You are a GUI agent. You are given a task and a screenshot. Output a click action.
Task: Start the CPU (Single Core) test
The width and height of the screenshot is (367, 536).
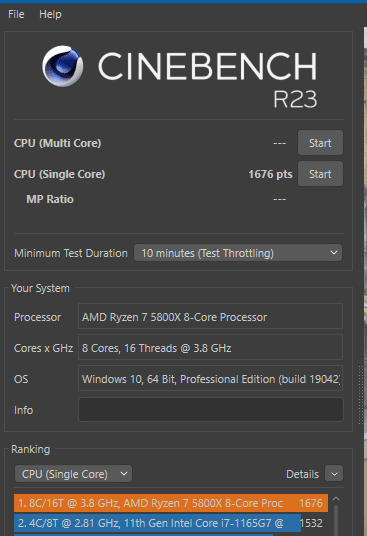[320, 174]
